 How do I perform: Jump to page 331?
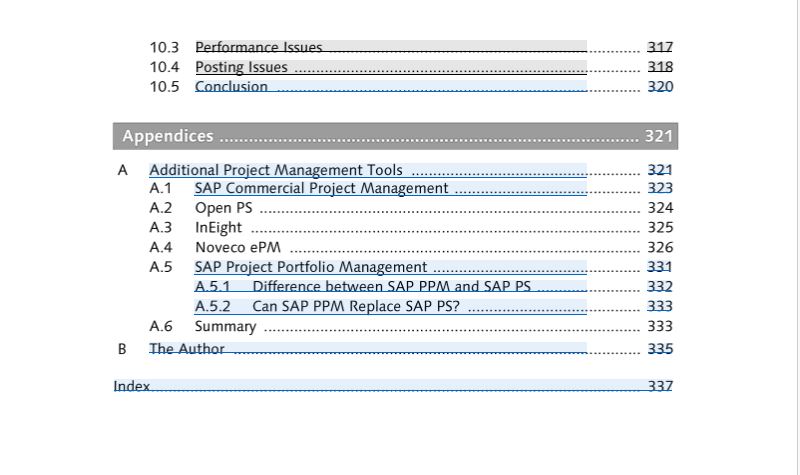(x=660, y=267)
